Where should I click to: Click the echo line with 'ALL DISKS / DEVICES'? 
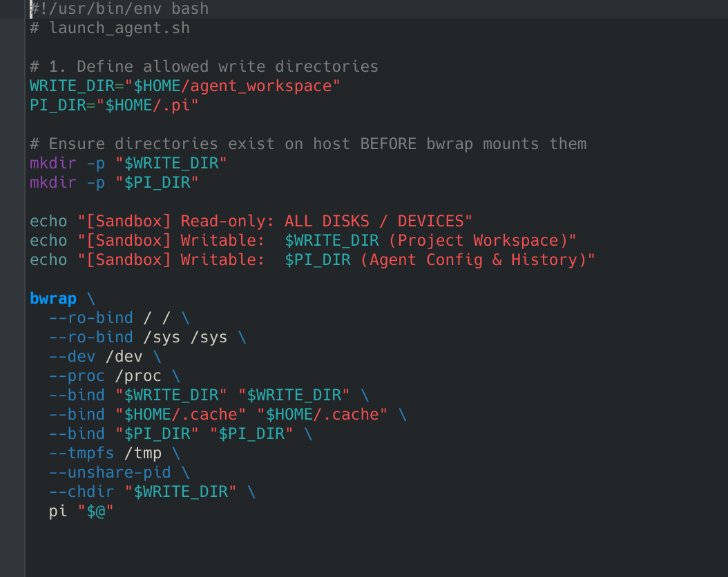tap(251, 222)
